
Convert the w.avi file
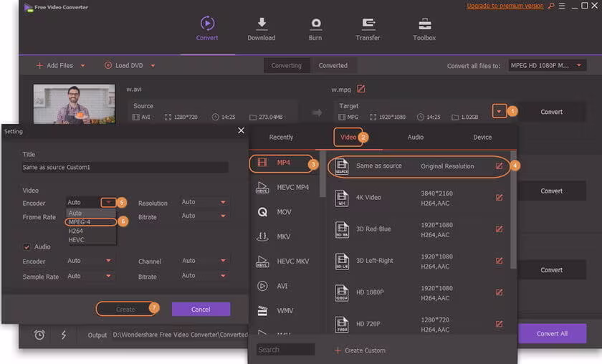point(551,112)
